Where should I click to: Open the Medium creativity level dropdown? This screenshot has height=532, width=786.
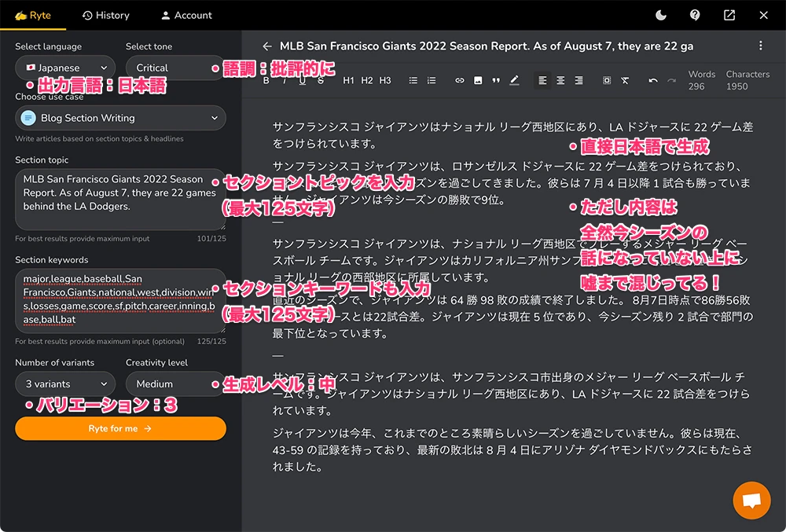[x=174, y=383]
